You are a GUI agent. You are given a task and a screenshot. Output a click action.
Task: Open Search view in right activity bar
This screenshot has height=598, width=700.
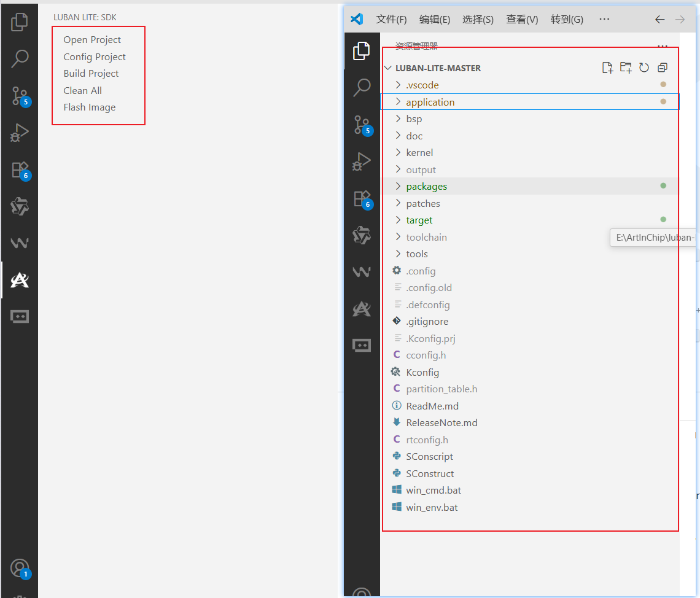pos(362,87)
